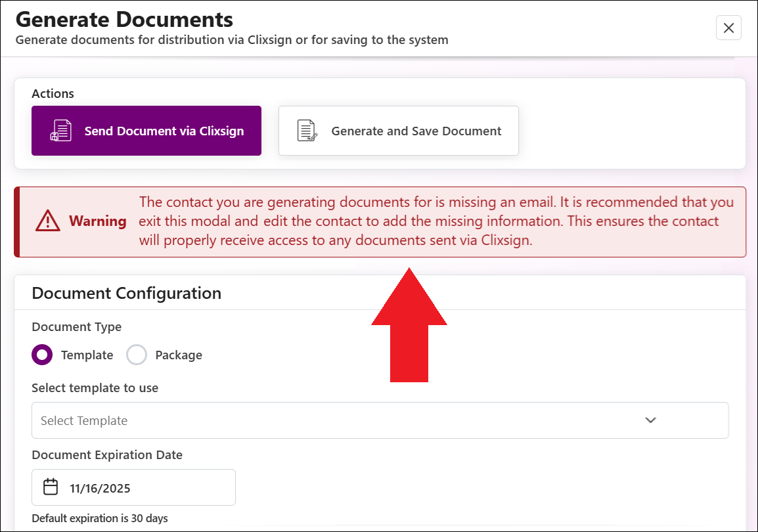Viewport: 758px width, 532px height.
Task: Select the Package radio button
Action: click(x=137, y=355)
